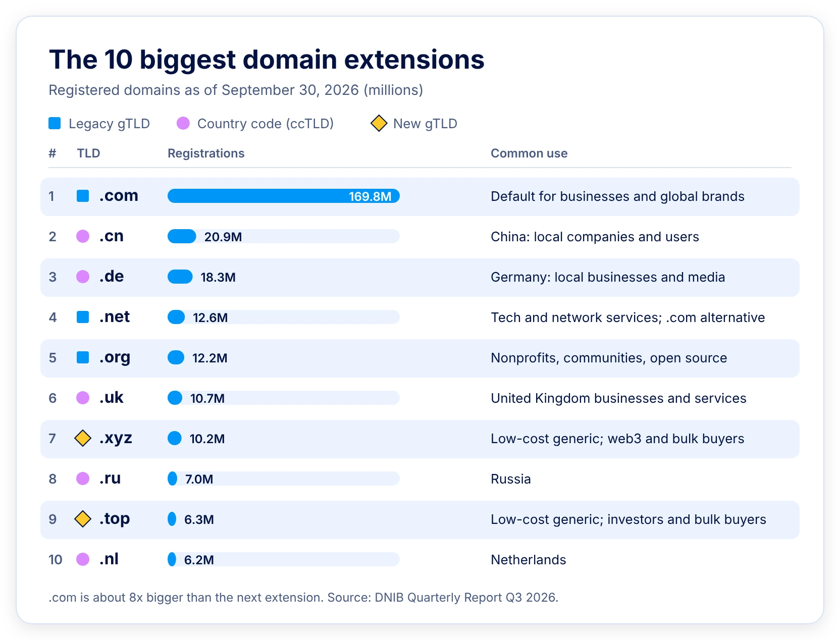840x640 pixels.
Task: Click the 'New gTLD' legend label
Action: click(x=425, y=124)
